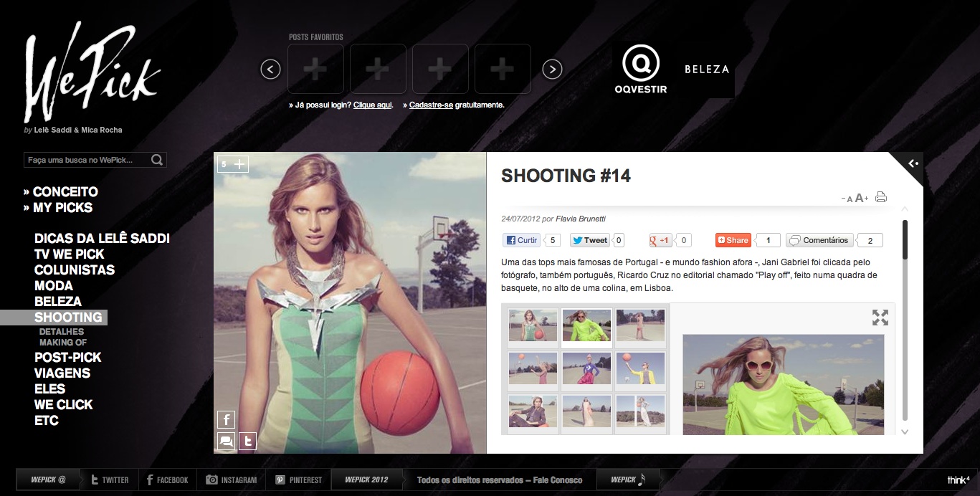Go to DICAS DA LELÊ SADDI section

point(102,239)
